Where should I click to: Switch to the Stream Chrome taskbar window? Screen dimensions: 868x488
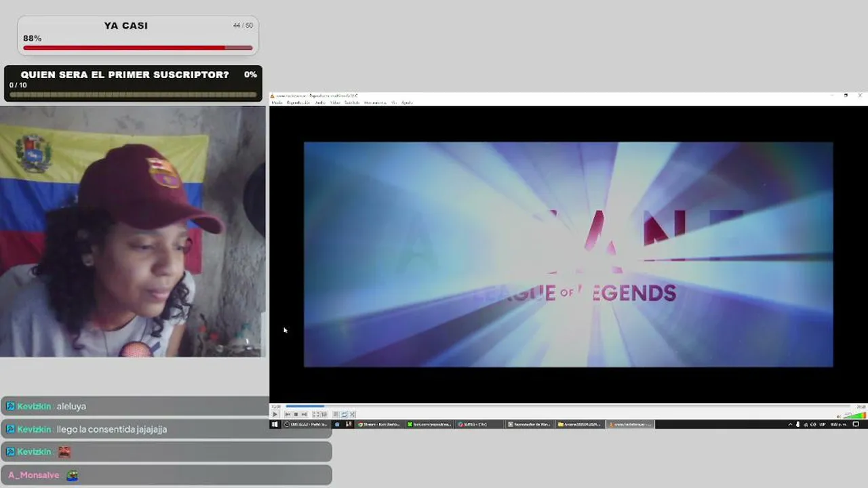coord(379,424)
